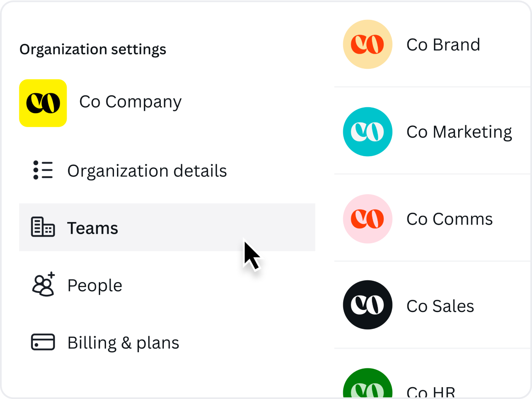Open the Teams menu item
This screenshot has width=532, height=399.
point(93,228)
